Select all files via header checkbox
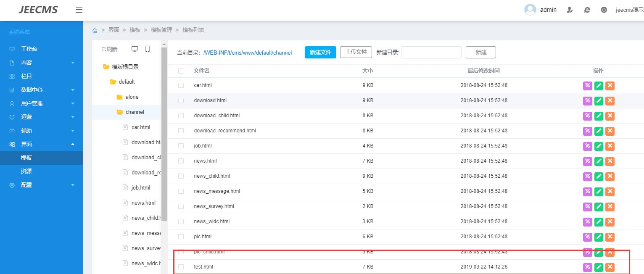The height and width of the screenshot is (274, 644). coord(181,71)
